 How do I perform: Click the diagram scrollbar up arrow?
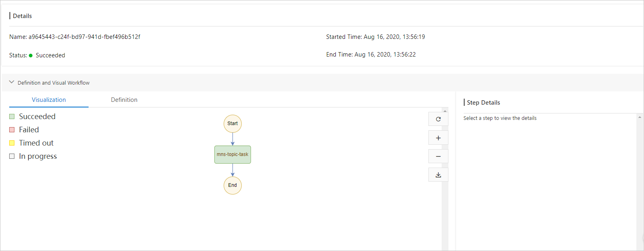click(x=445, y=111)
